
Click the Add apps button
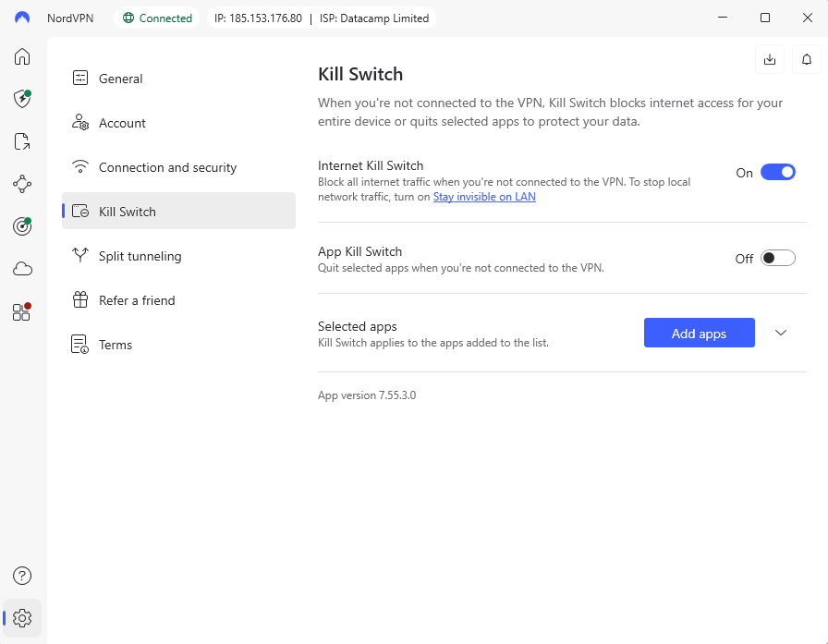pyautogui.click(x=699, y=333)
